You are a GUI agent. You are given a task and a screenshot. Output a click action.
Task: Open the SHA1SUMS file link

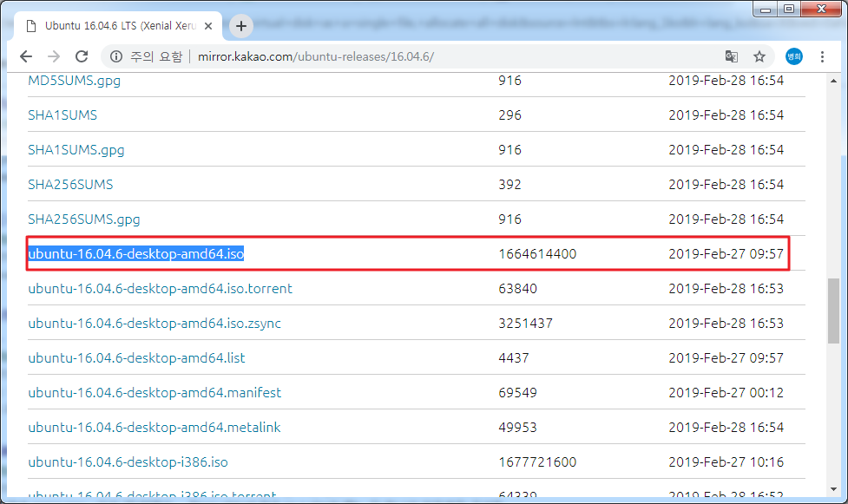pyautogui.click(x=62, y=115)
